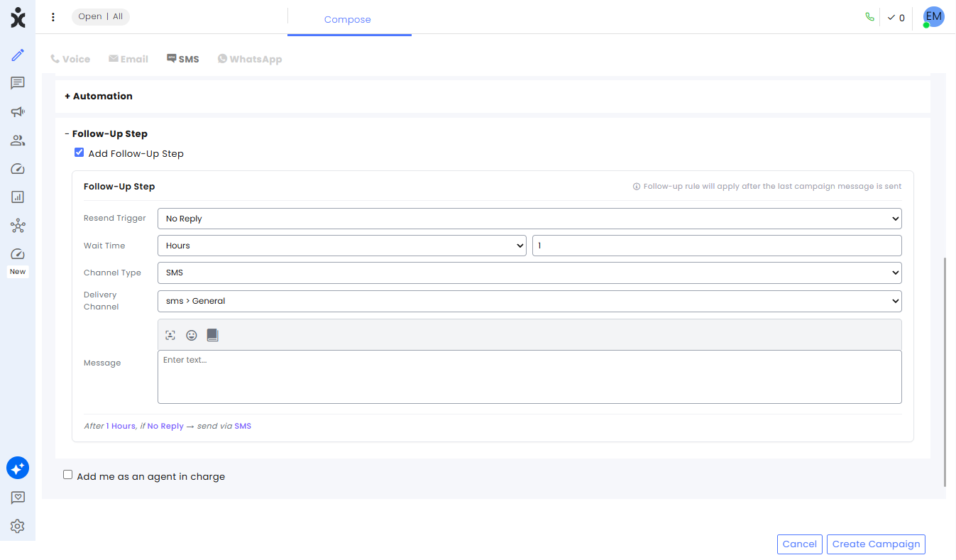Switch to the Email channel tab
Image resolution: width=956 pixels, height=560 pixels.
(x=128, y=59)
